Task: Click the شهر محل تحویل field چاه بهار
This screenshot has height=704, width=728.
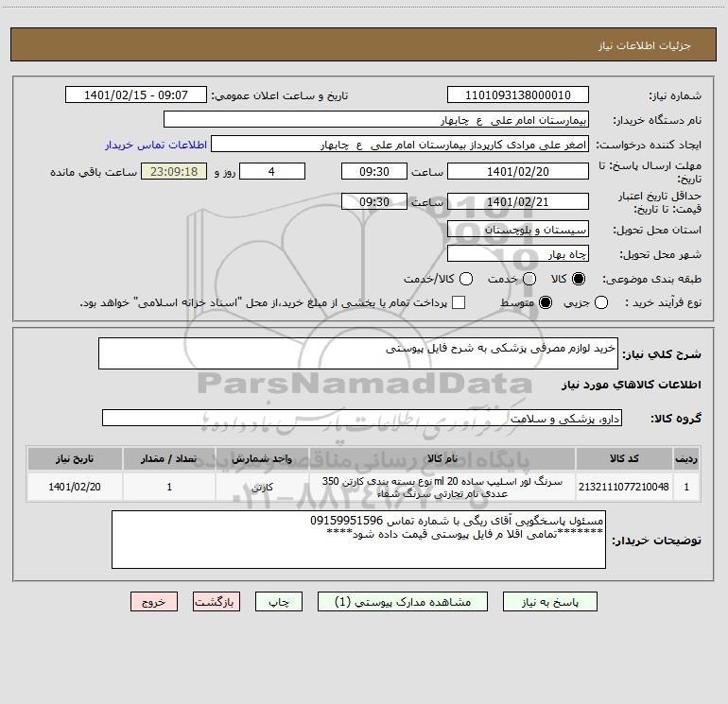Action: pos(518,254)
